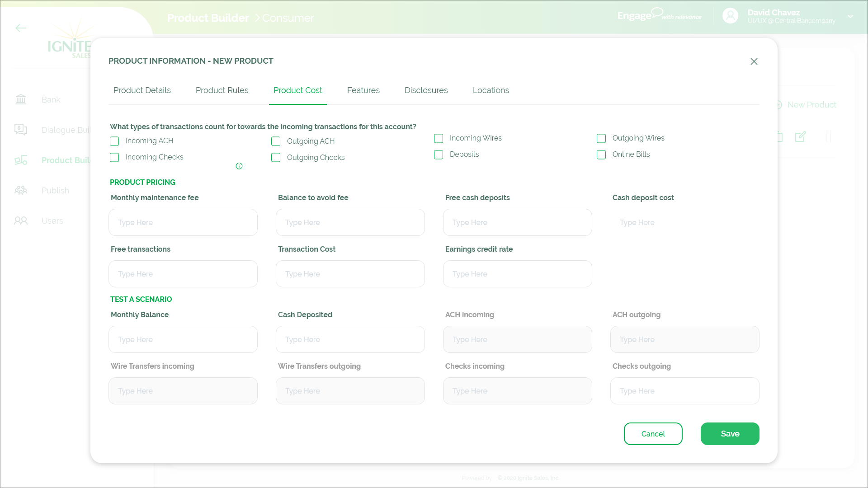The image size is (868, 488).
Task: Enable the Incoming ACH checkbox
Action: 114,141
